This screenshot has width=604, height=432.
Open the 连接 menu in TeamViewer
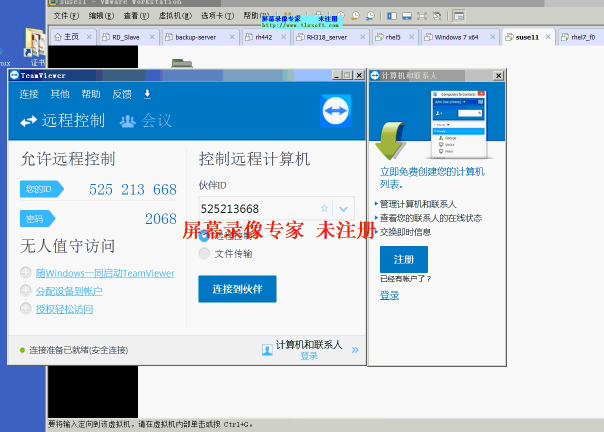pos(29,94)
